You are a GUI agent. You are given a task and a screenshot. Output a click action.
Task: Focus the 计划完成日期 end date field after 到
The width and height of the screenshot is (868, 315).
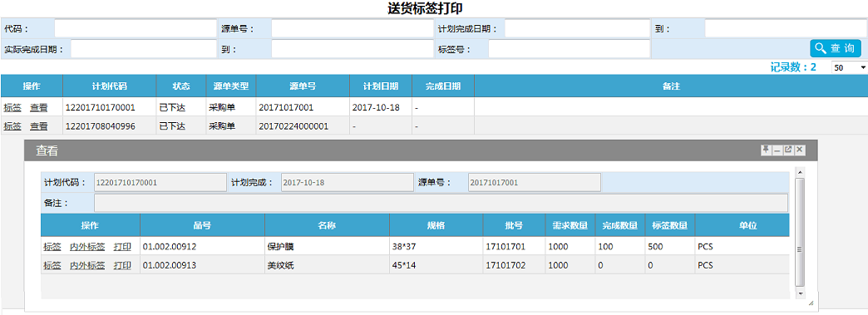click(x=786, y=29)
